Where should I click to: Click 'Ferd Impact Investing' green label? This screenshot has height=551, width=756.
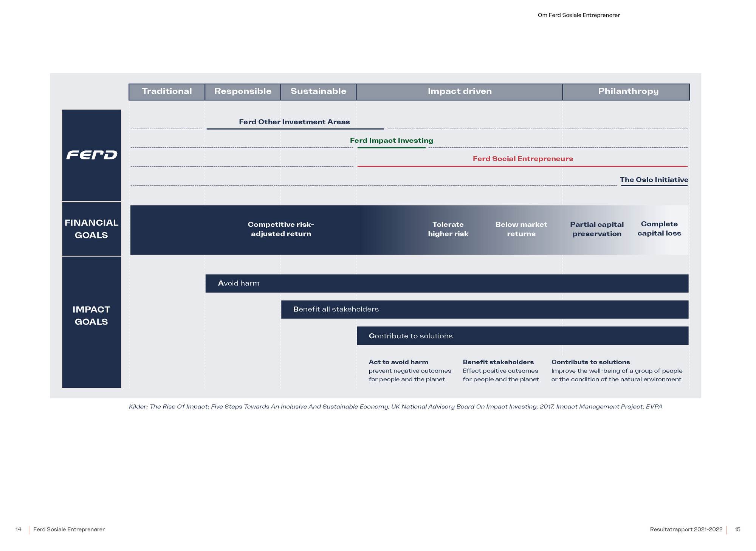tap(392, 141)
